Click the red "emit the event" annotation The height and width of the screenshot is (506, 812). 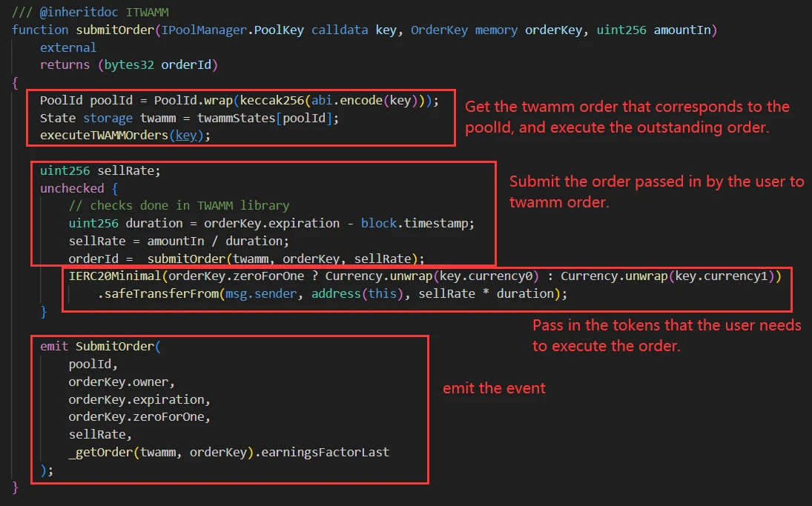[x=494, y=388]
